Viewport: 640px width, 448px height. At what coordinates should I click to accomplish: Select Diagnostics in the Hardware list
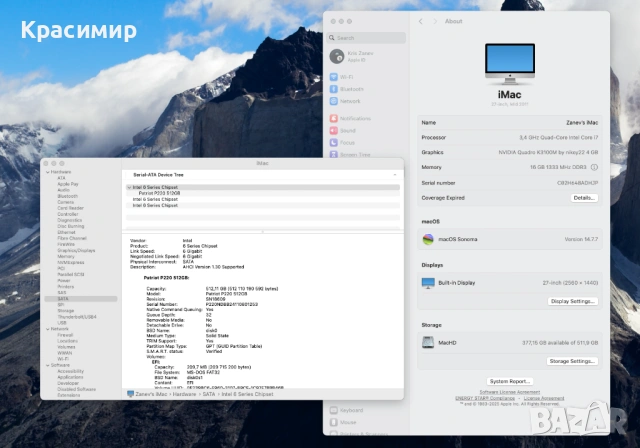pyautogui.click(x=69, y=220)
